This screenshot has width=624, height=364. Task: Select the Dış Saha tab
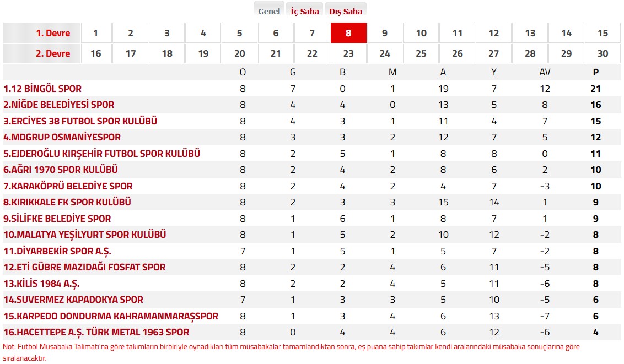pos(346,11)
